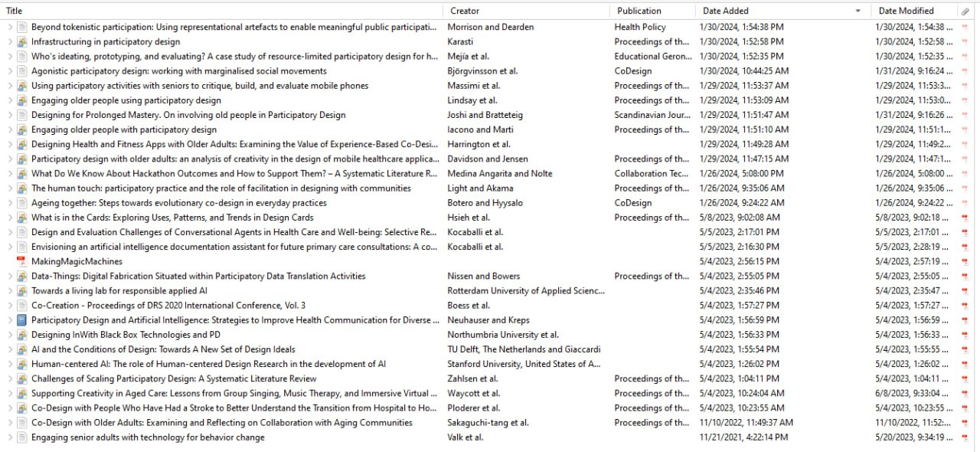Click publication cell 'Scandinavian Jour...'
The image size is (980, 452).
[x=652, y=115]
